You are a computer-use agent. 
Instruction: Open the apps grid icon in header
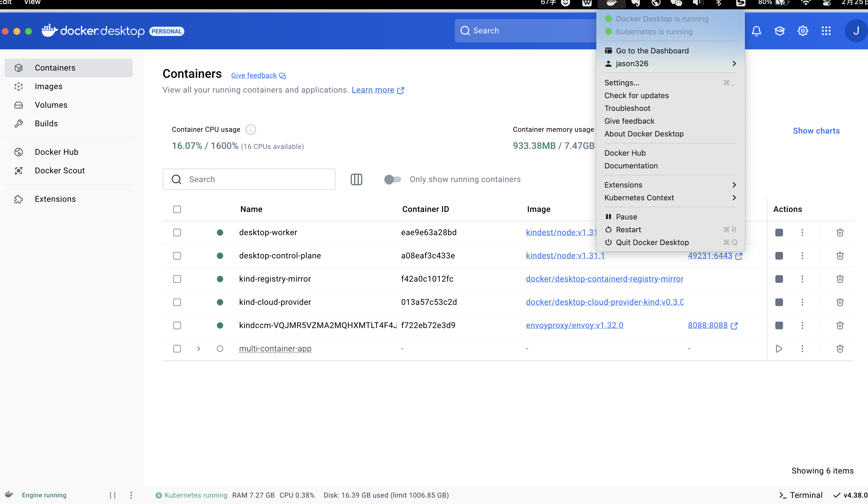tap(826, 31)
